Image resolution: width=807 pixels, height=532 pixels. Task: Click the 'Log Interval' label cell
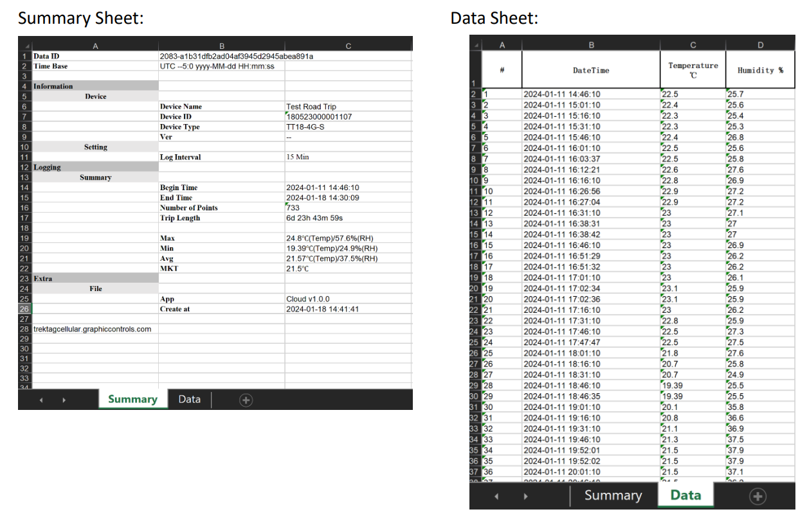pyautogui.click(x=222, y=157)
